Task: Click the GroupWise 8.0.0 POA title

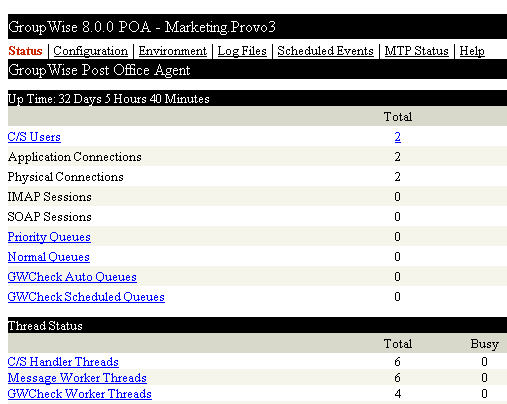Action: click(x=142, y=27)
